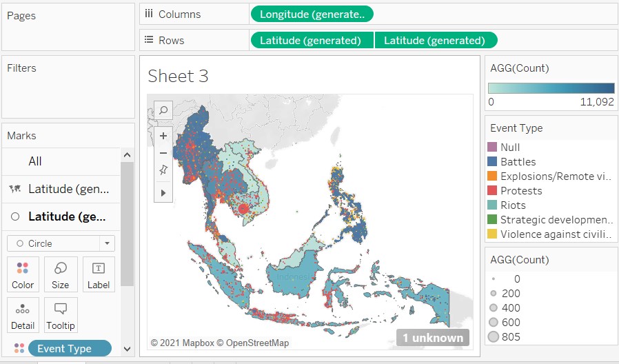The height and width of the screenshot is (364, 619).
Task: Zoom out using the map minus button
Action: 163,153
